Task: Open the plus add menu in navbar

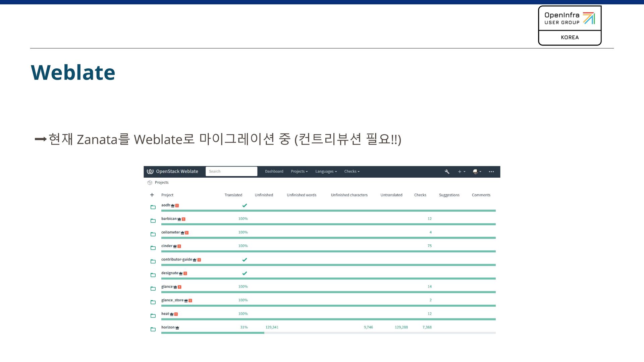Action: (x=462, y=172)
